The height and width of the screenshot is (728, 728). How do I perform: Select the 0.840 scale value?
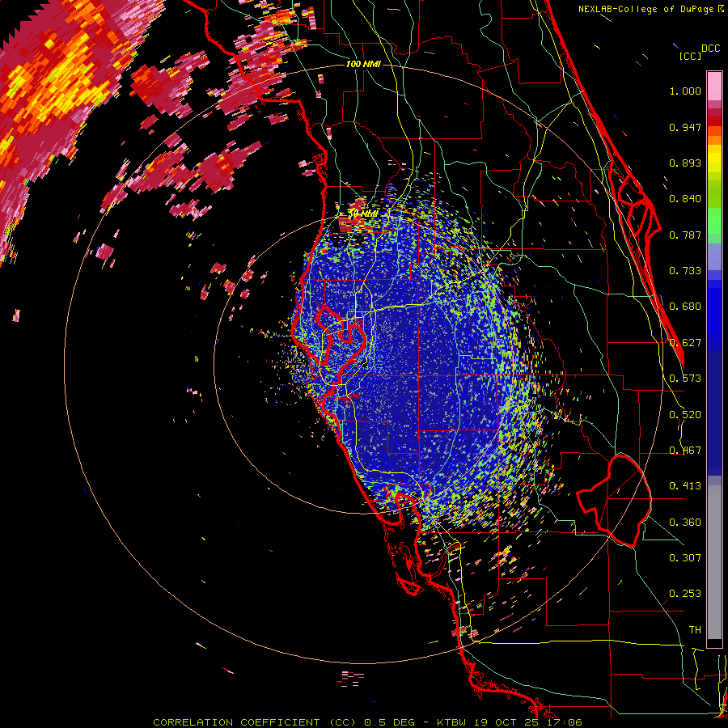click(x=685, y=199)
